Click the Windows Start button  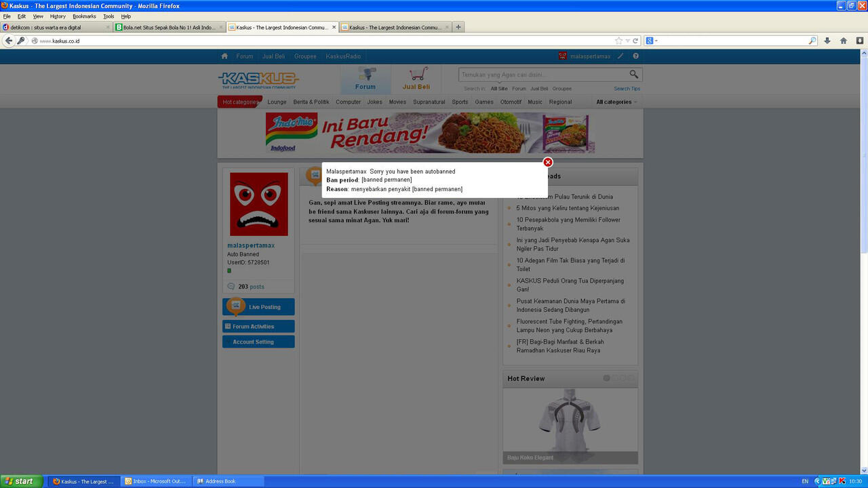20,481
